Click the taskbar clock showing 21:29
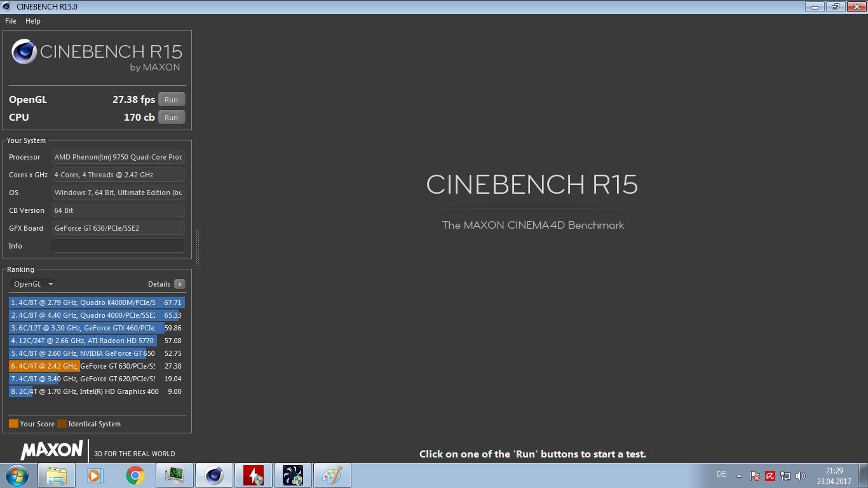Screen dimensions: 868x488 (x=834, y=476)
